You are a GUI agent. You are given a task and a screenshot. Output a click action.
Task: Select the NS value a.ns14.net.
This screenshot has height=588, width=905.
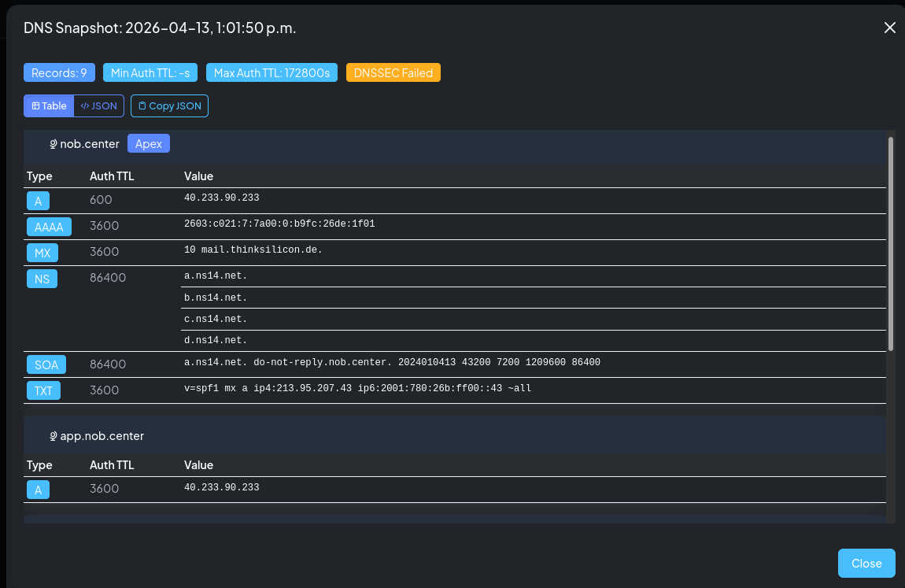click(216, 276)
